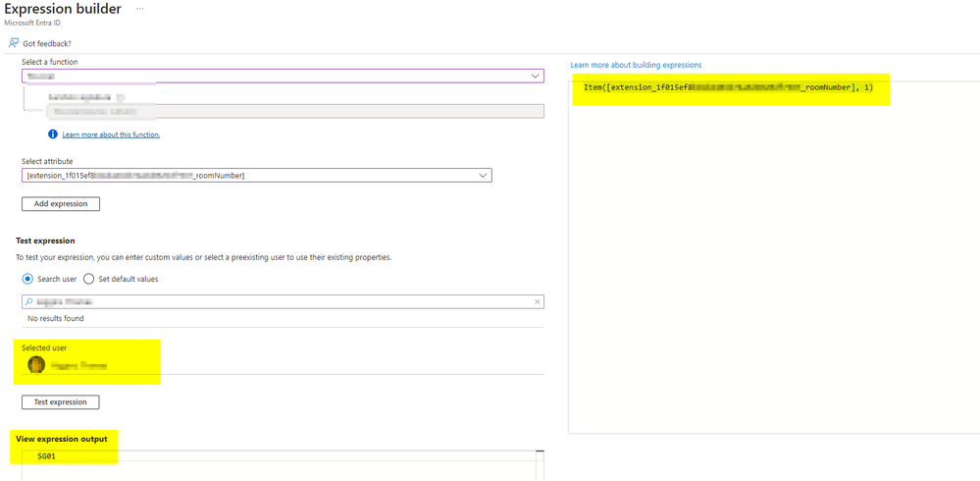Select the Search user radio button

[x=27, y=279]
